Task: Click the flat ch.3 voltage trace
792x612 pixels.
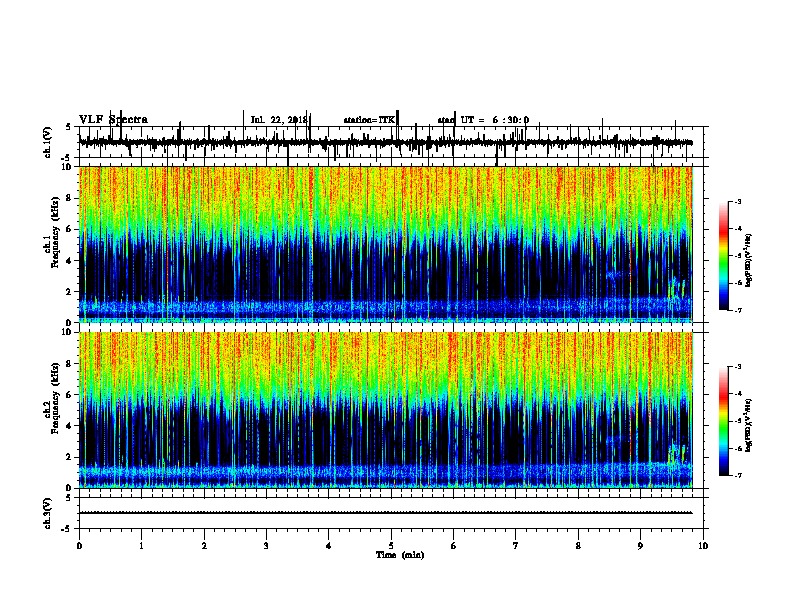Action: (x=386, y=513)
